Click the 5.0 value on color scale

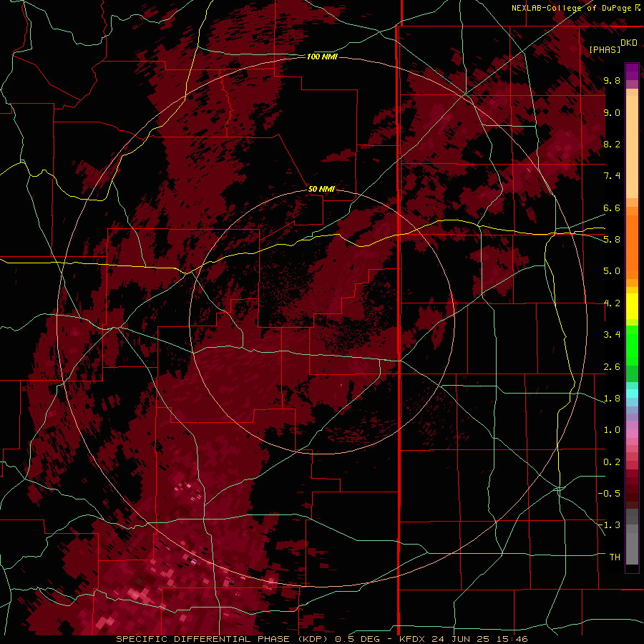click(x=612, y=271)
